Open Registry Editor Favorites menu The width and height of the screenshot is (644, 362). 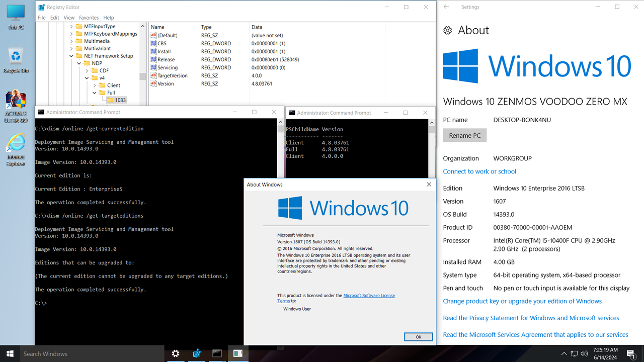pos(89,18)
